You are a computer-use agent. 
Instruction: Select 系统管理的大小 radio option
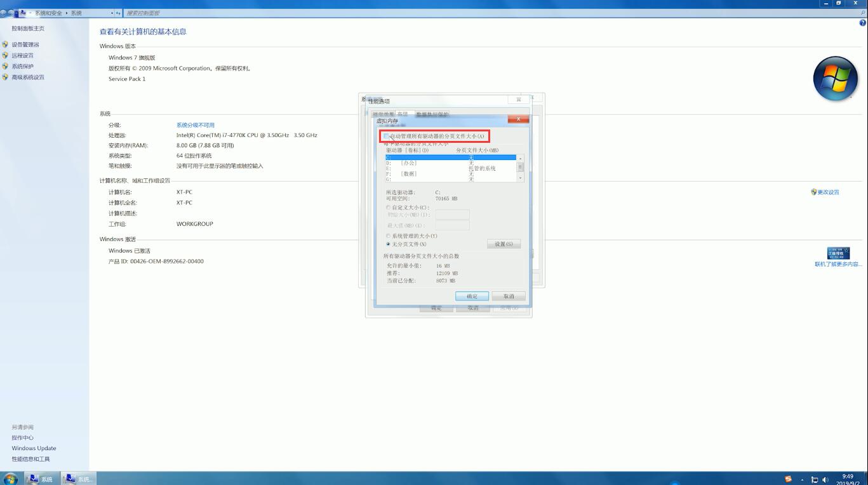pos(389,236)
